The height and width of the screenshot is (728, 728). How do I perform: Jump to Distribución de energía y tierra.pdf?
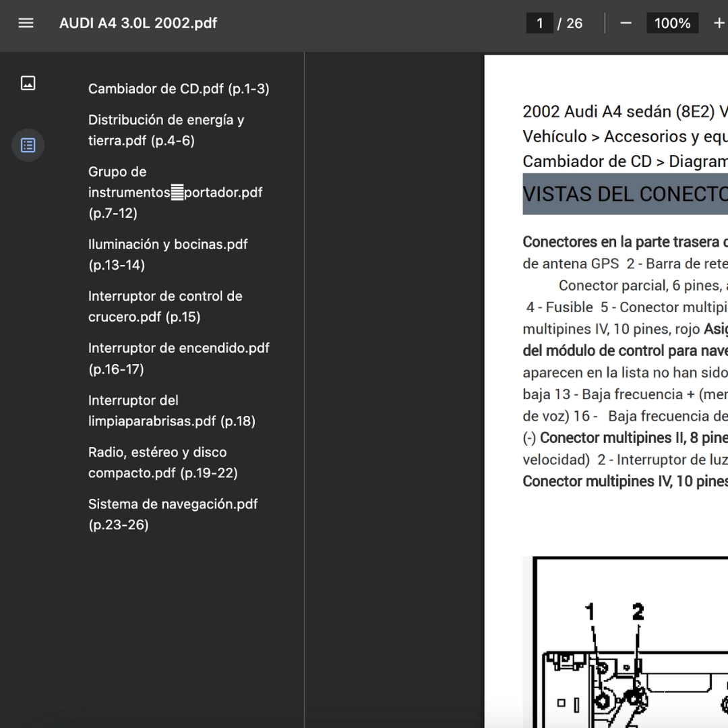166,130
